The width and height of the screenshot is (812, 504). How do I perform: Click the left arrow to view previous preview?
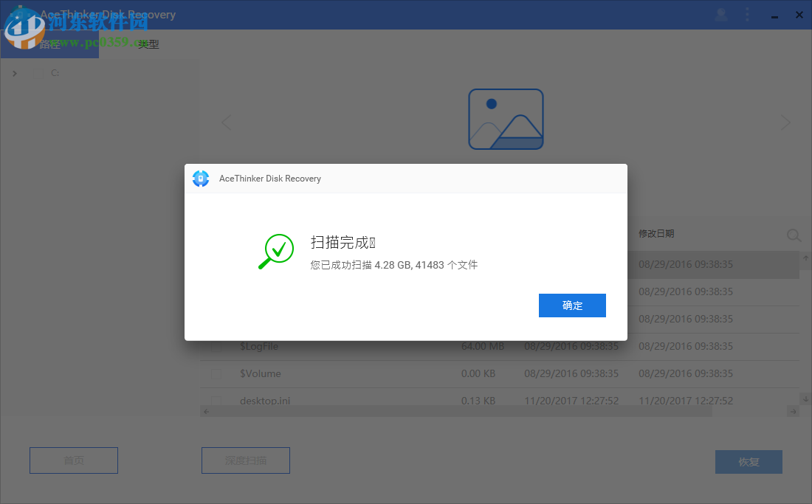click(226, 121)
